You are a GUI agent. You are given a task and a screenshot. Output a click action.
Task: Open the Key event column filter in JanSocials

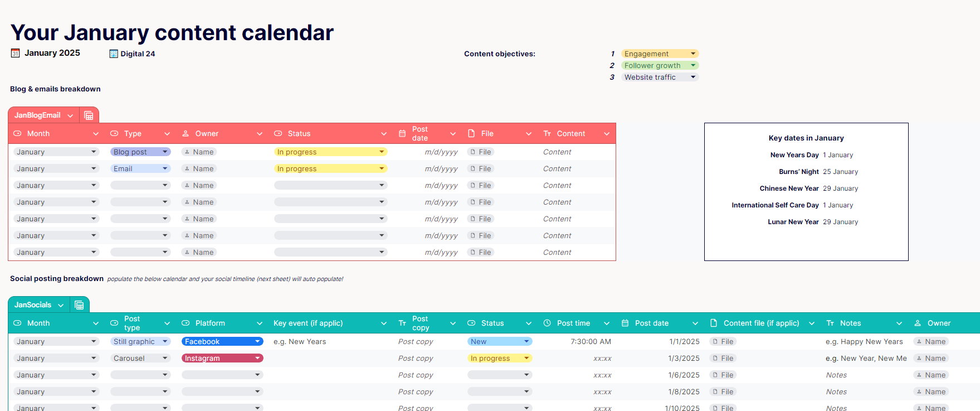[384, 323]
